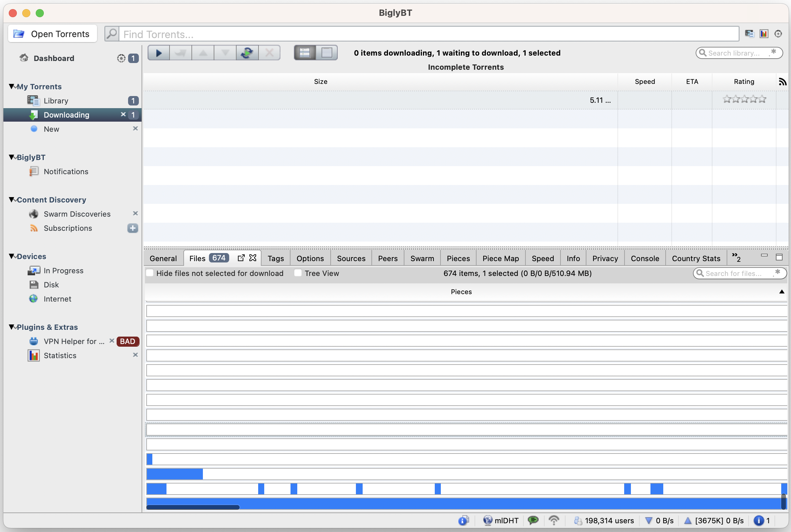
Task: Enable Hide files not selected for download
Action: [x=150, y=273]
